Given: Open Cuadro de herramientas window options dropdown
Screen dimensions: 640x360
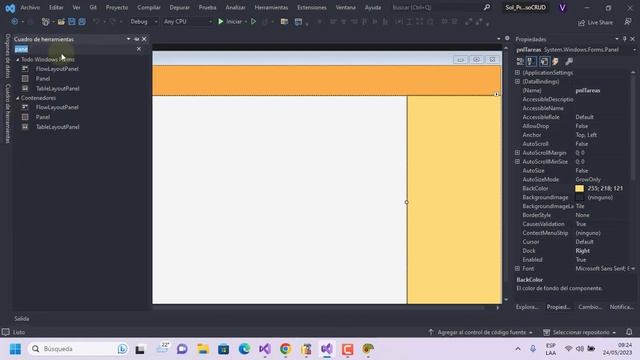Looking at the screenshot, I should tap(128, 39).
